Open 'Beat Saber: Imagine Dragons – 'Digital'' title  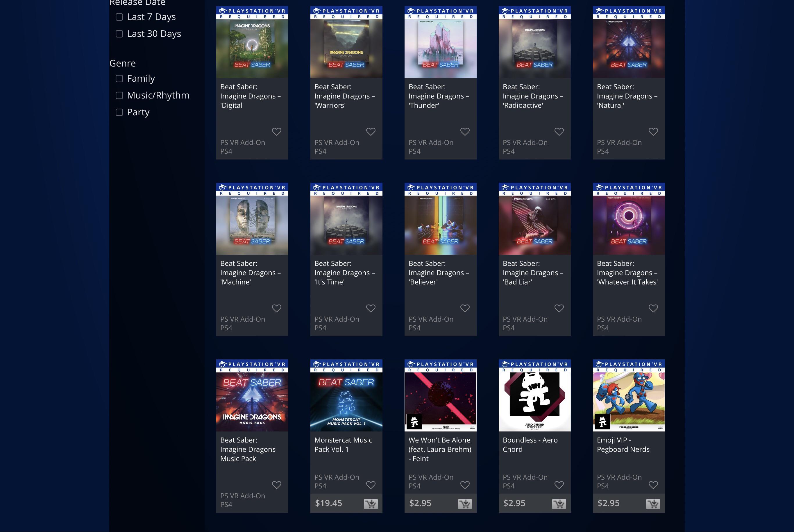click(251, 96)
